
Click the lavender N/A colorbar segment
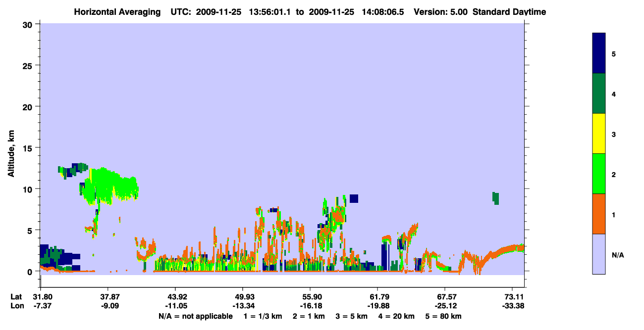(599, 254)
